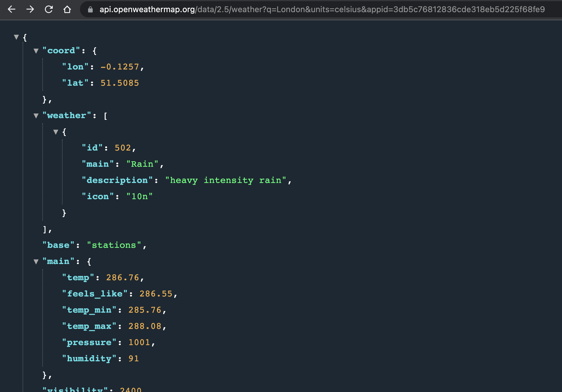
Task: Click the browser back arrow
Action: (12, 9)
